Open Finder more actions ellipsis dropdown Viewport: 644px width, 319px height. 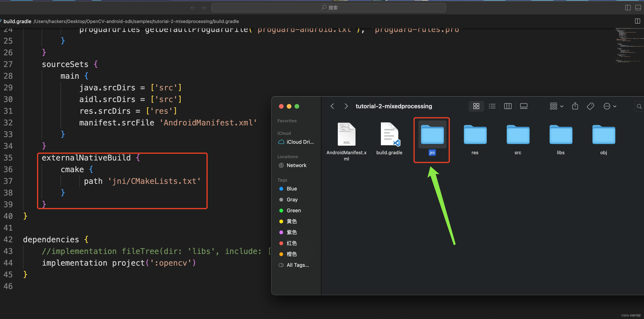coord(610,106)
